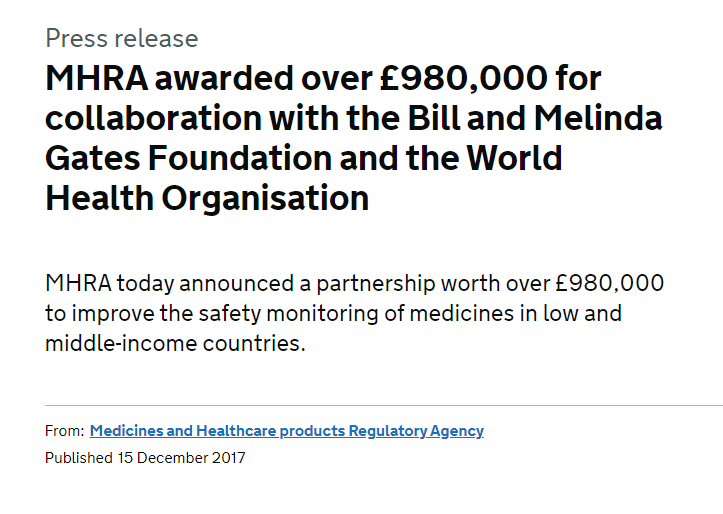Image resolution: width=723 pixels, height=514 pixels.
Task: Click the word "World" in the headline
Action: point(514,158)
